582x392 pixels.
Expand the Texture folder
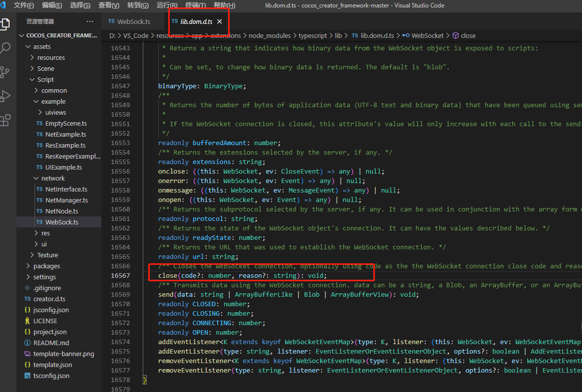32,255
